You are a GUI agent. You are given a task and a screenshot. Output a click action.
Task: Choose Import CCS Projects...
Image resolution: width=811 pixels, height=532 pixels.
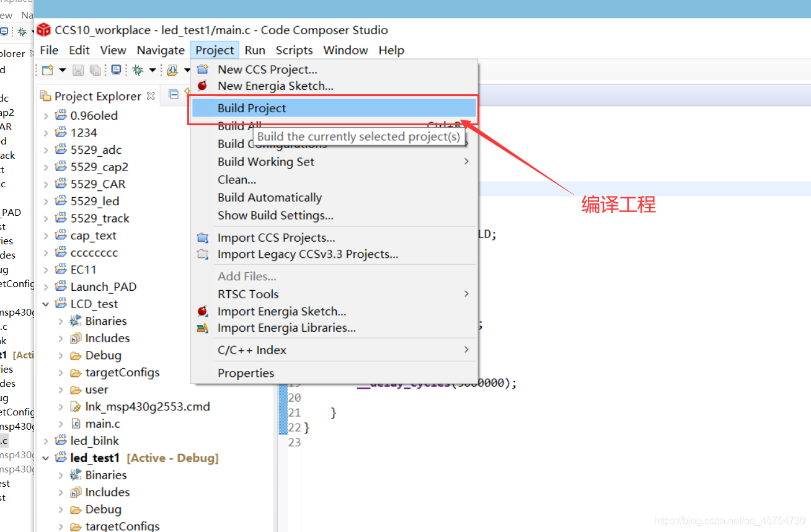[334, 238]
